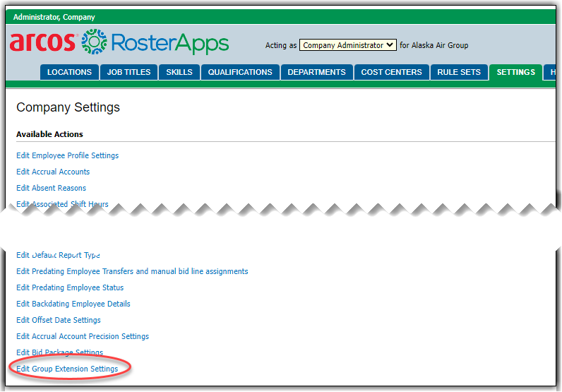Go to the Qualifications tab
Image resolution: width=562 pixels, height=392 pixels.
[240, 72]
